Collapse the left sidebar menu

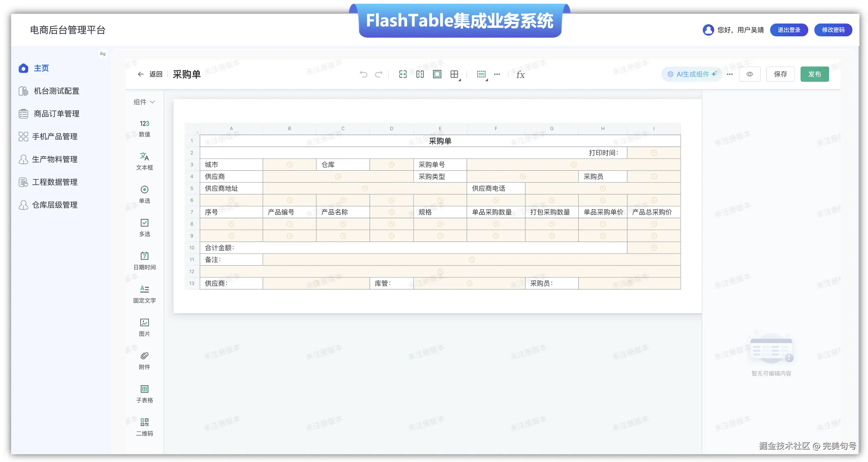tap(102, 54)
